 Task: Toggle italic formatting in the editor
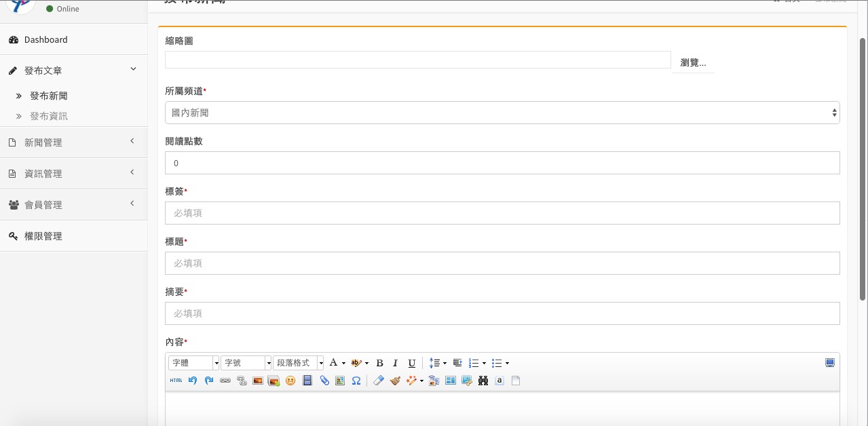point(395,364)
